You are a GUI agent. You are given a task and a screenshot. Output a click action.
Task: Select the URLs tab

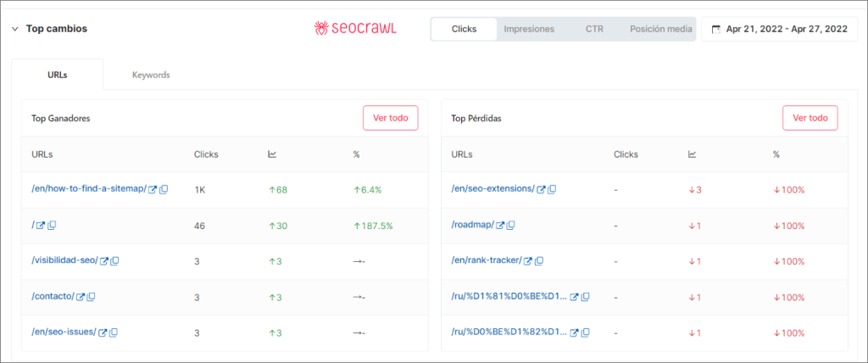[x=58, y=75]
